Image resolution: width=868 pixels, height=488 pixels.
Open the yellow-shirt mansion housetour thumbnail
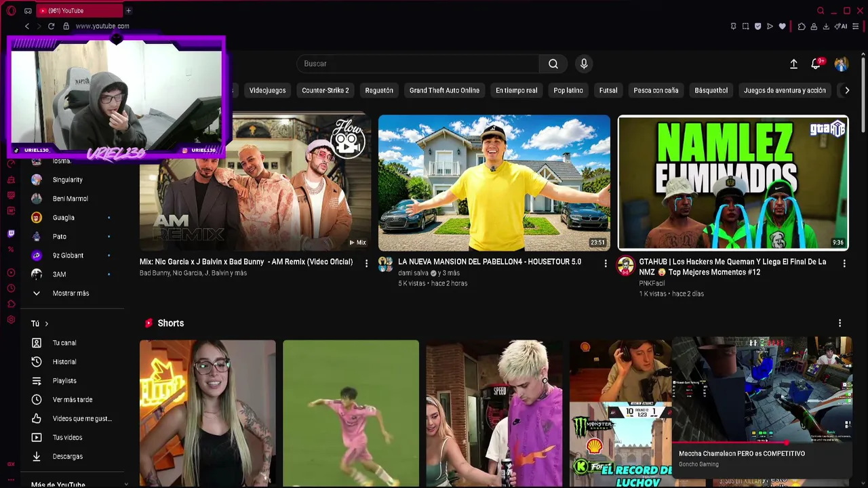[494, 182]
